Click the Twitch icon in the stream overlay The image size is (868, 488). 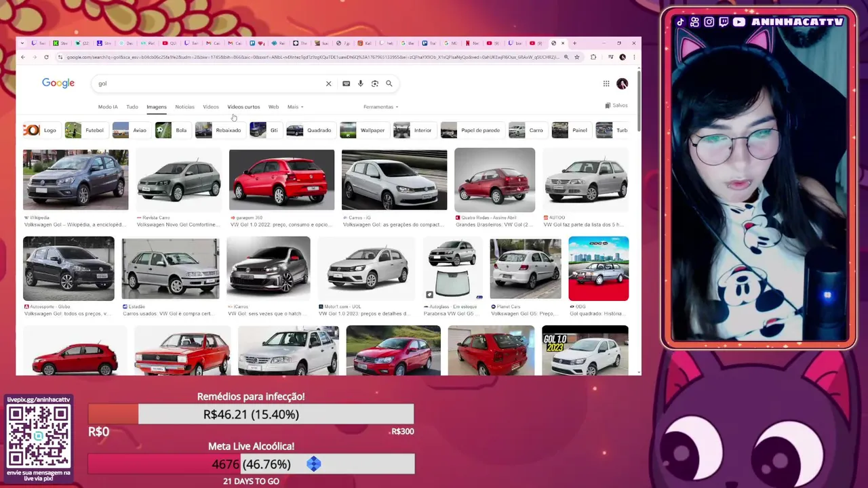click(x=724, y=22)
